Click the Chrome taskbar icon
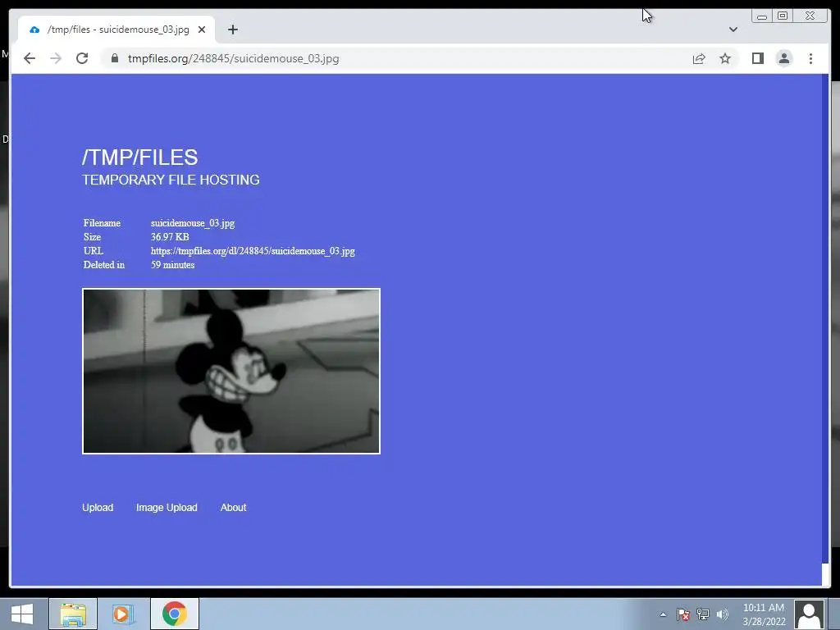Image resolution: width=840 pixels, height=630 pixels. pyautogui.click(x=175, y=614)
